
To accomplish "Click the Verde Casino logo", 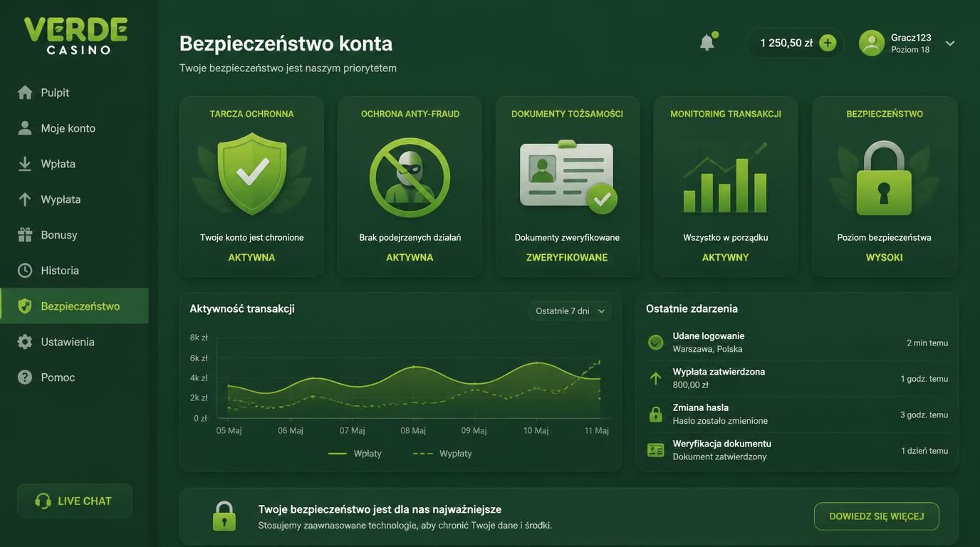I will pyautogui.click(x=75, y=36).
